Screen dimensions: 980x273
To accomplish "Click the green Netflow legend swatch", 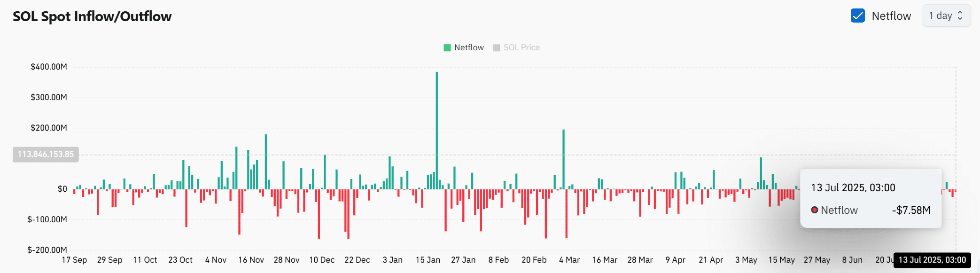I will pyautogui.click(x=447, y=47).
